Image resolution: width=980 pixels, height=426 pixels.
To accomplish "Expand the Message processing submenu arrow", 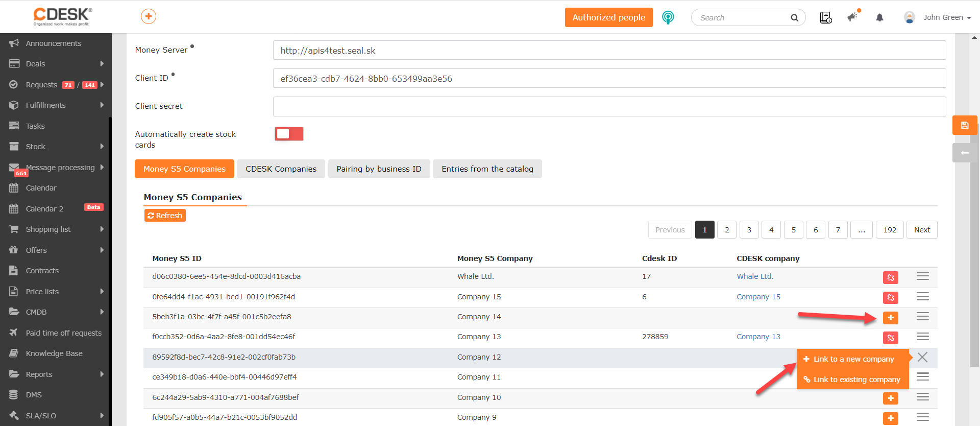I will pyautogui.click(x=102, y=168).
